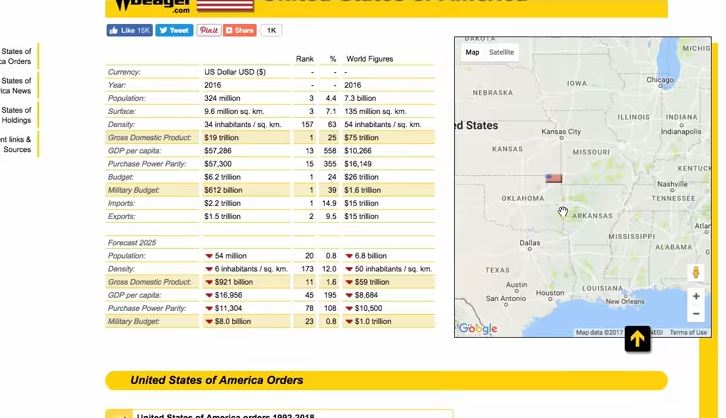726x418 pixels.
Task: Switch map to Satellite view
Action: pyautogui.click(x=501, y=52)
